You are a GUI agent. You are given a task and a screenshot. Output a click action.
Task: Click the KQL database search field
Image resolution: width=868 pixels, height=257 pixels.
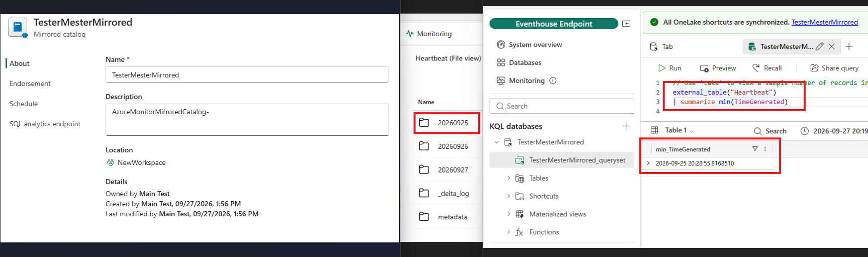click(561, 106)
